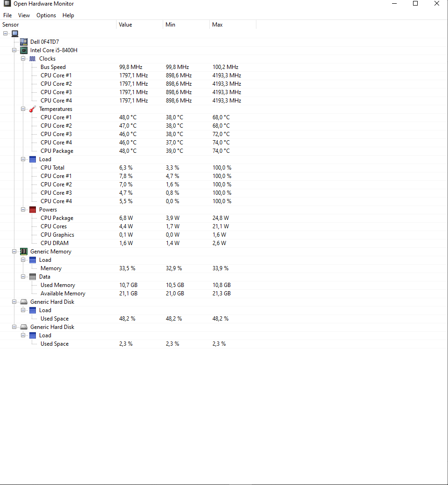Click the Min column header

coord(186,24)
